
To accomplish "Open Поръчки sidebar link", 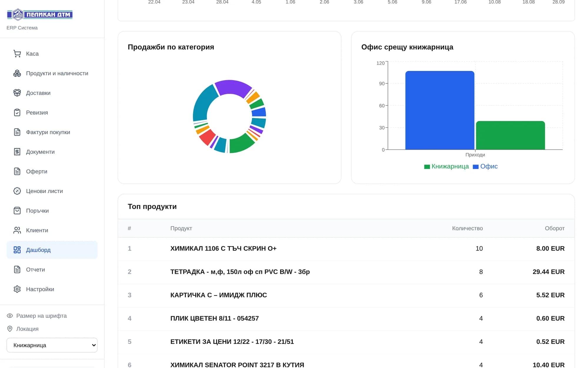I will coord(52,210).
